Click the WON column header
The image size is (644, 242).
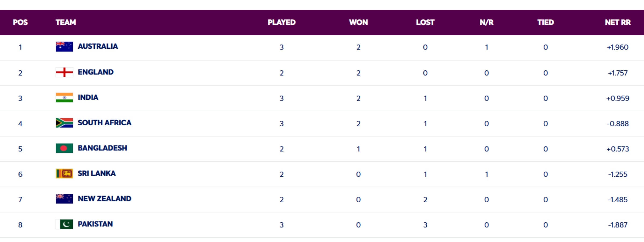click(358, 22)
